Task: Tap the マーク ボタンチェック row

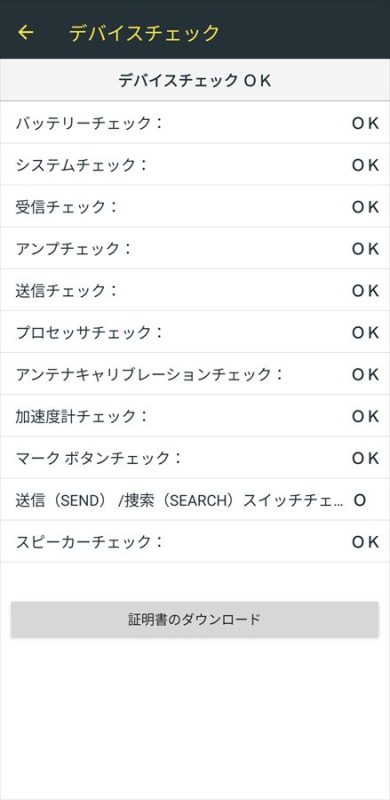Action: point(195,458)
